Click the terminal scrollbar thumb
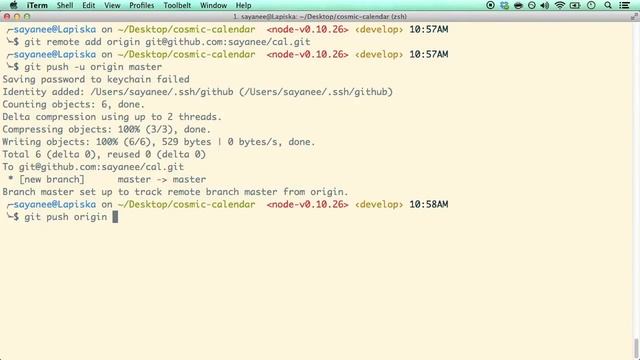The image size is (640, 360). [x=636, y=349]
